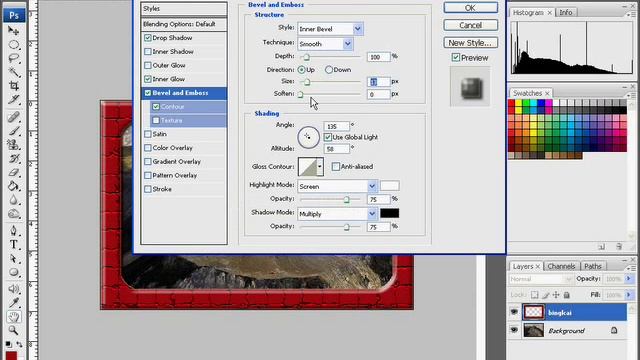640x360 pixels.
Task: Enable the Inner Shadow checkbox
Action: click(x=148, y=51)
